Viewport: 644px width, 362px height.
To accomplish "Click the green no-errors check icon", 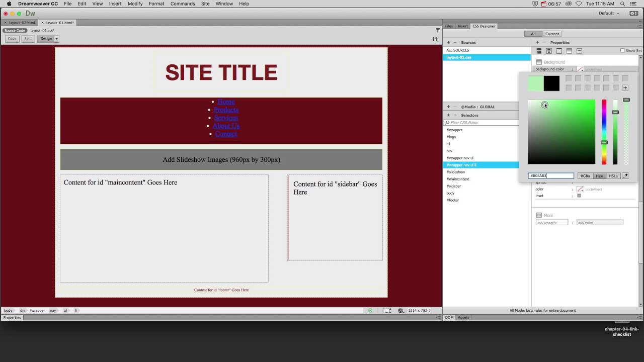I will click(x=370, y=310).
